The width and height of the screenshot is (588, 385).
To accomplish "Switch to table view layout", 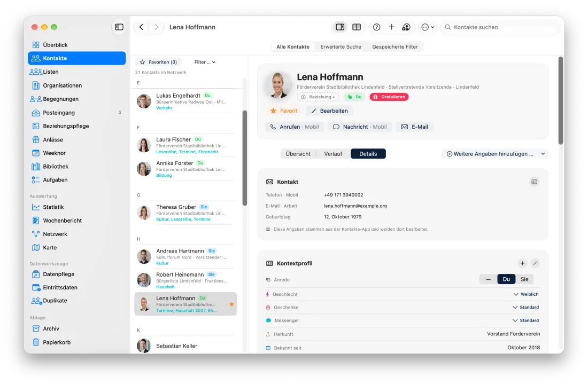I will [357, 27].
